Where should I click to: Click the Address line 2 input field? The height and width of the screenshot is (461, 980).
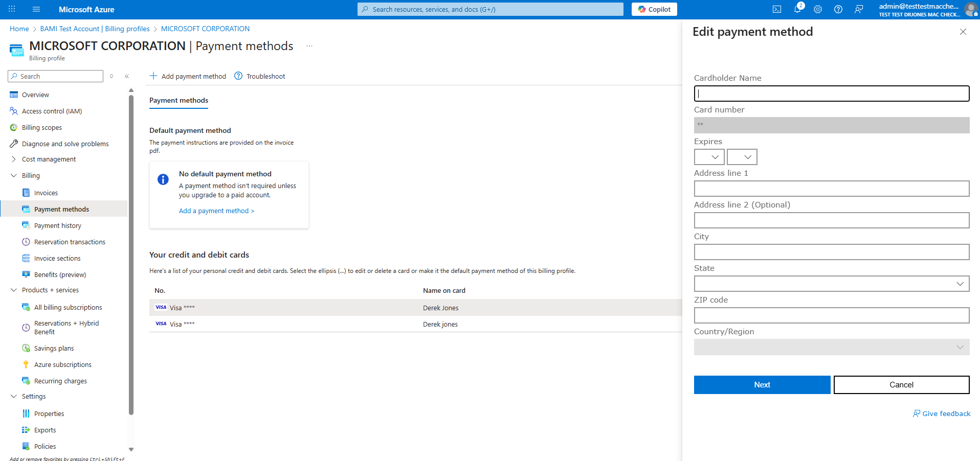(832, 220)
